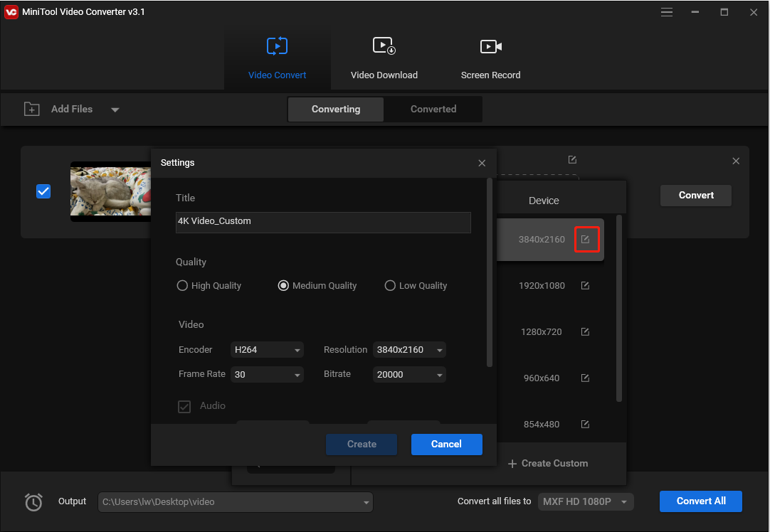This screenshot has width=770, height=532.
Task: Click inside the Title input field
Action: click(323, 222)
